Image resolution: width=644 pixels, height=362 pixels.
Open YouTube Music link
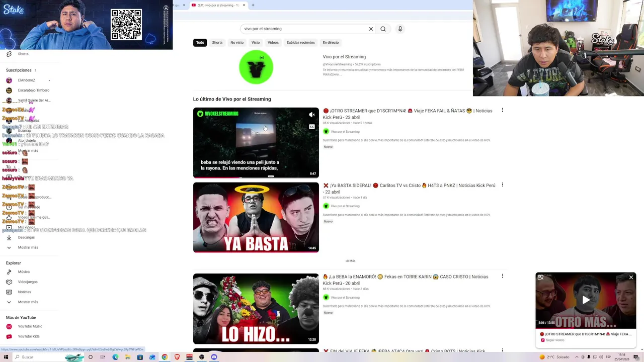point(30,326)
